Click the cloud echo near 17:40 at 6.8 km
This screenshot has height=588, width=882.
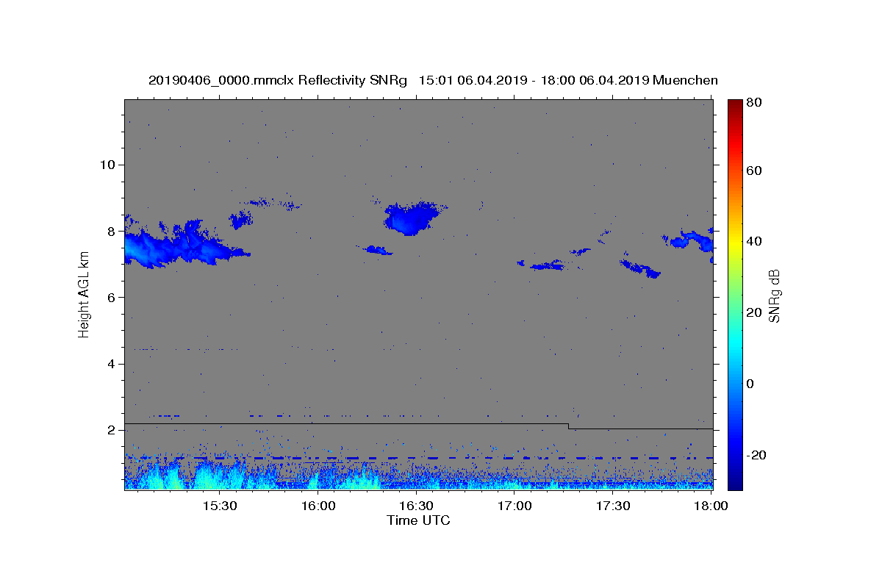click(x=641, y=268)
